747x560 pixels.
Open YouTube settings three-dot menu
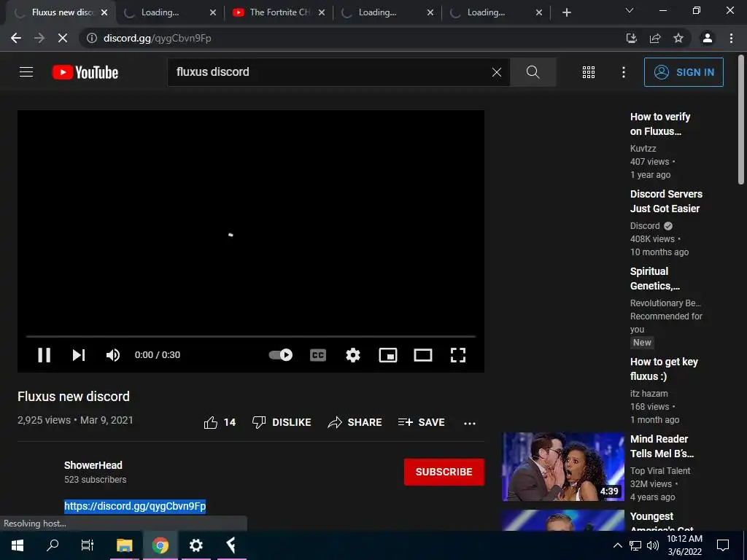[x=623, y=72]
